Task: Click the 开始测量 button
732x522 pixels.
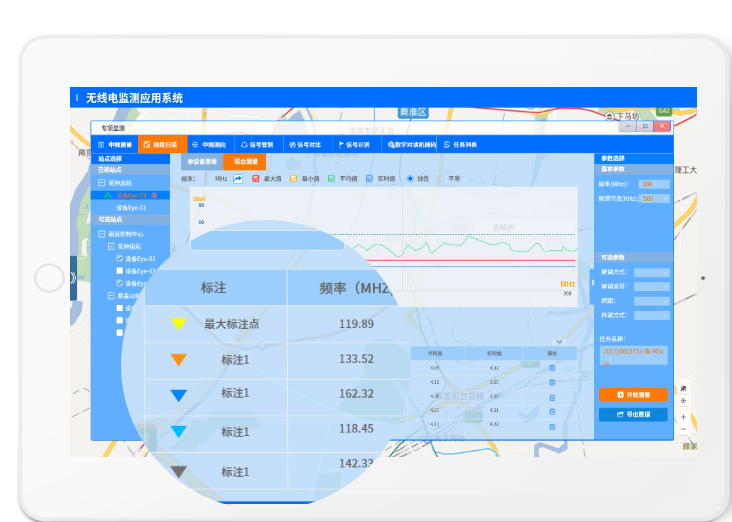Action: tap(633, 395)
